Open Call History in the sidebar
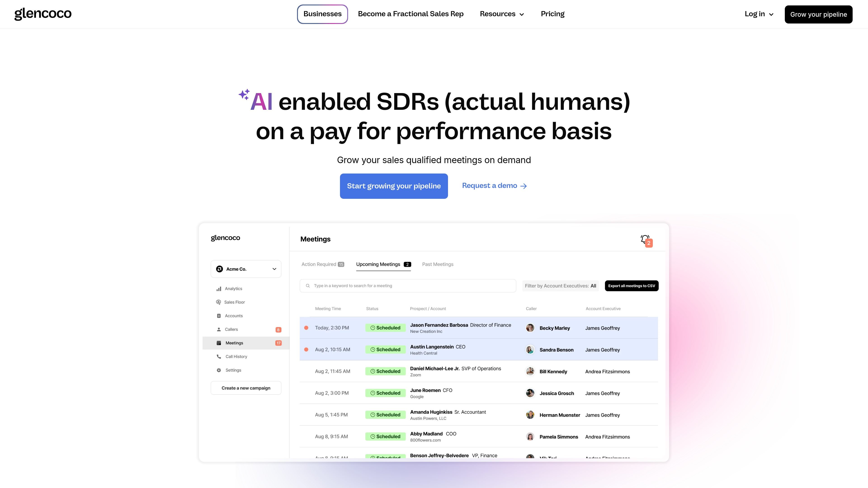 [236, 356]
